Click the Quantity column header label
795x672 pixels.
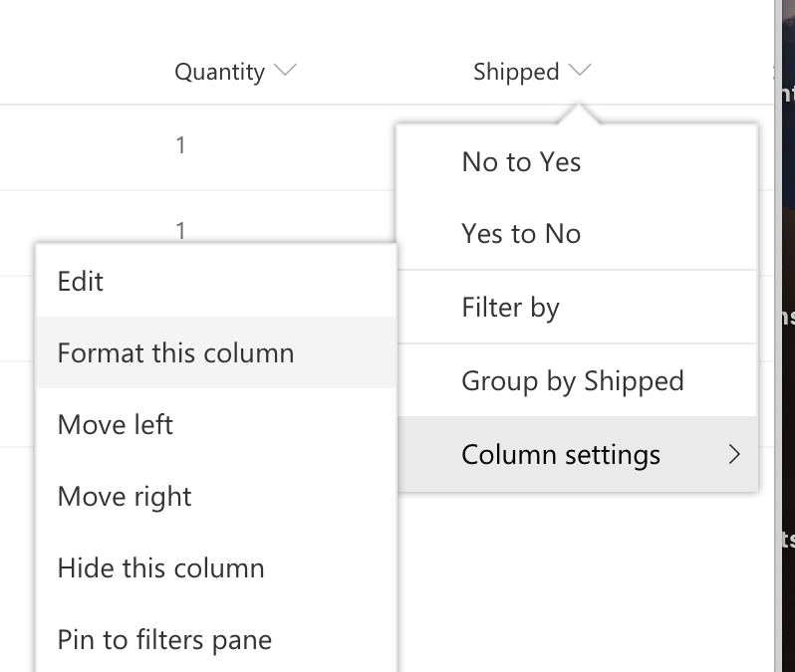pos(219,72)
